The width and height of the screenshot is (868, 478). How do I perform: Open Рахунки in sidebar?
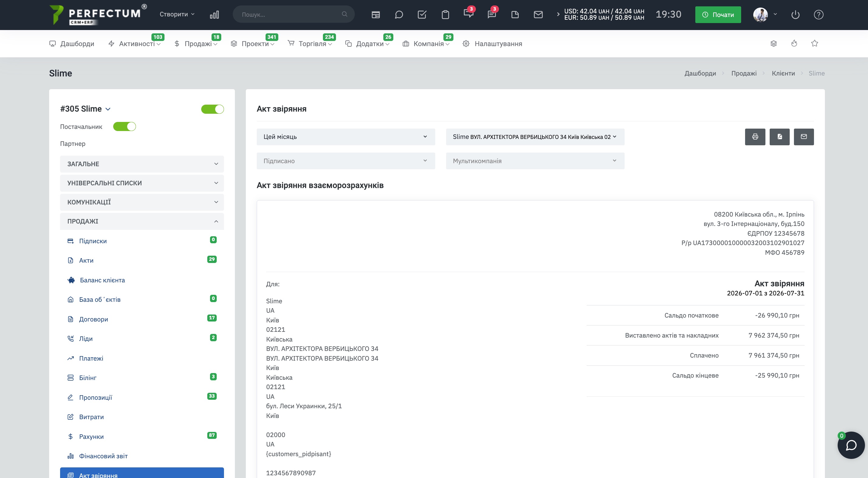tap(91, 436)
